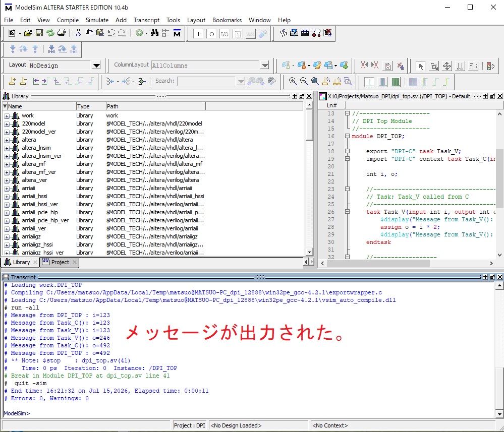This screenshot has height=432, width=504.
Task: Click the Step Over curved arrow icon
Action: (x=24, y=49)
